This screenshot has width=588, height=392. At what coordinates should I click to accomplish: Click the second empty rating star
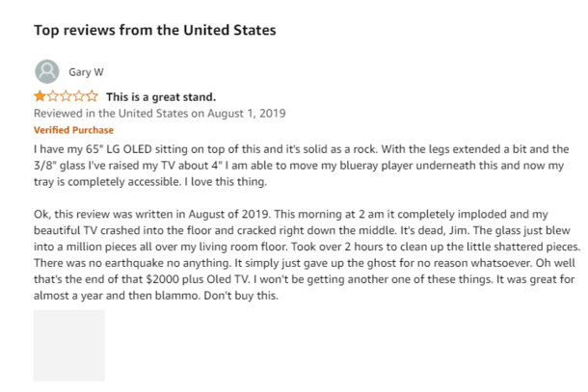tap(53, 96)
